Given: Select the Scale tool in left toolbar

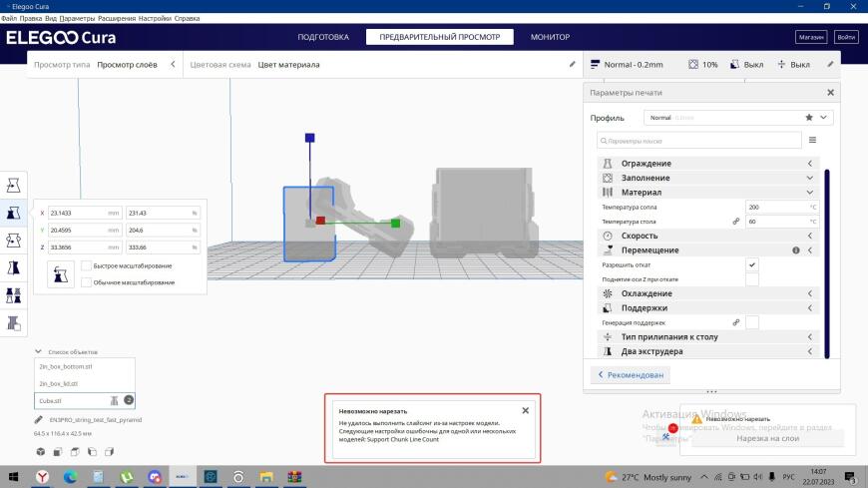Looking at the screenshot, I should (x=13, y=213).
